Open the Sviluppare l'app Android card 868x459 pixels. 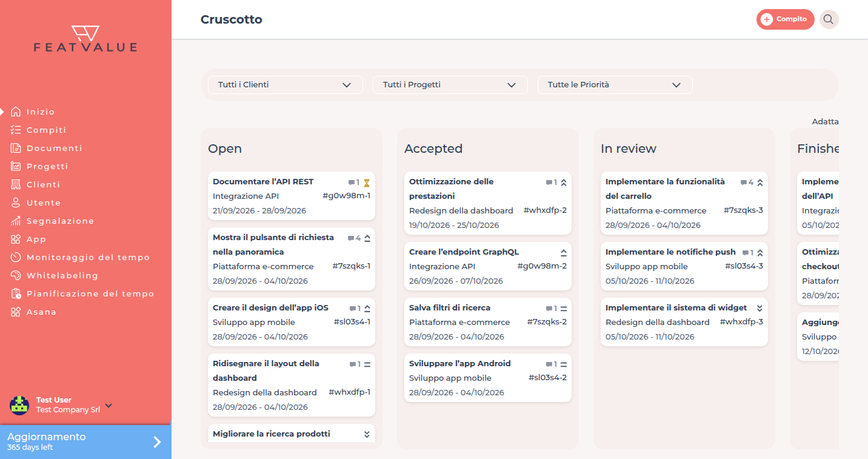point(488,378)
